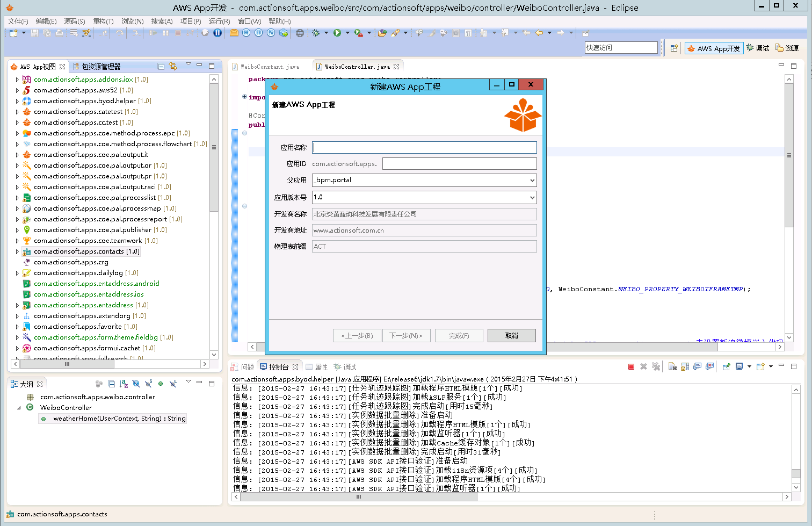This screenshot has height=526, width=812.
Task: Click 取消 button in dialog
Action: (511, 336)
